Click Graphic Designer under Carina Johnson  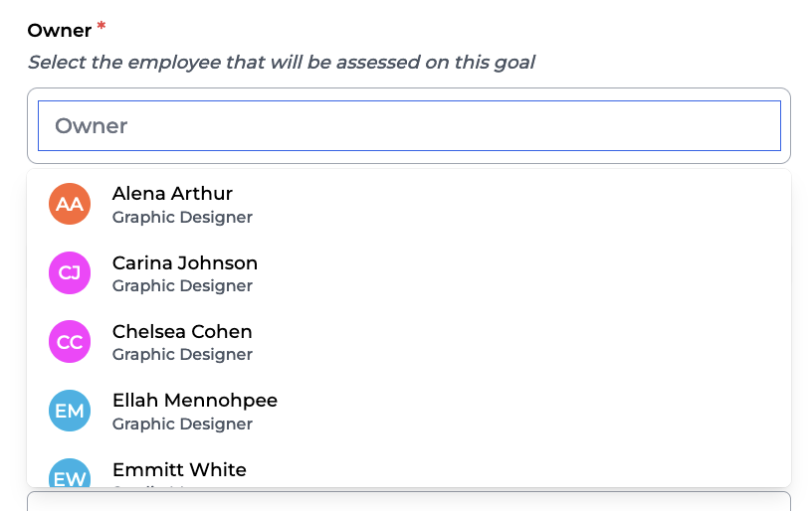click(182, 286)
